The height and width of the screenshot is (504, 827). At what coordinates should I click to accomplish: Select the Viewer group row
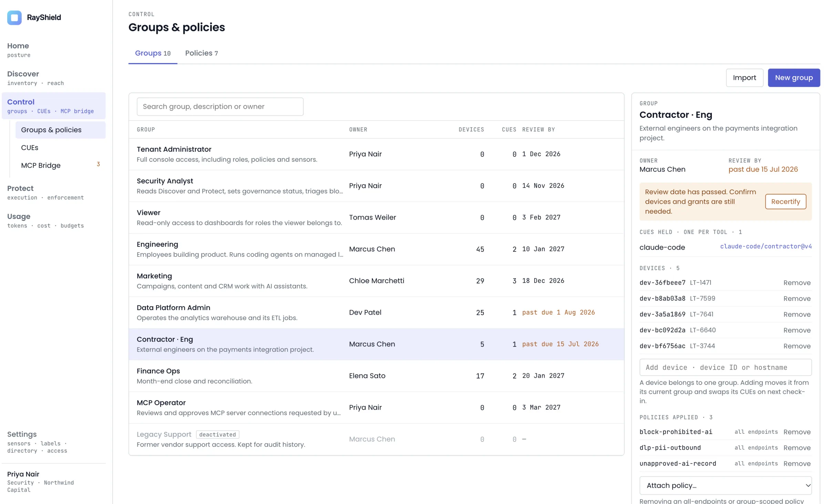click(x=376, y=218)
